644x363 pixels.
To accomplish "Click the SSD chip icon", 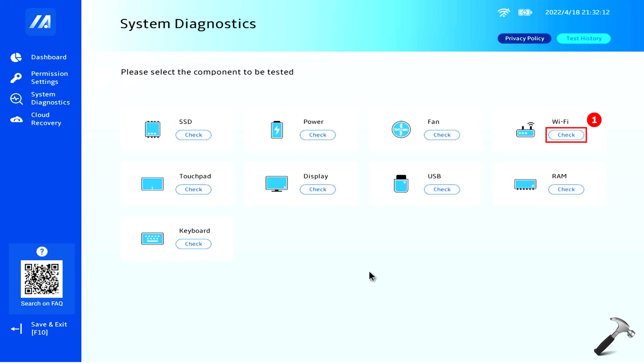I will (152, 130).
